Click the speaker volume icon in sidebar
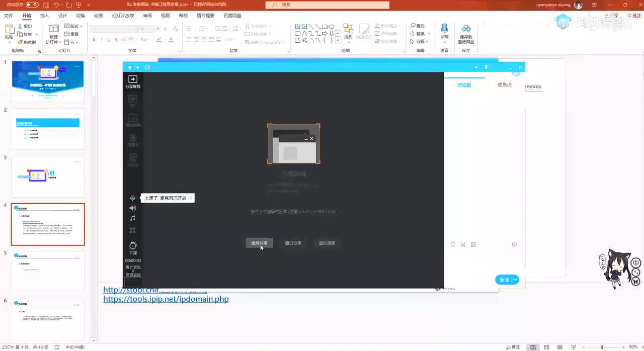Viewport: 644px width, 351px height. [x=133, y=208]
